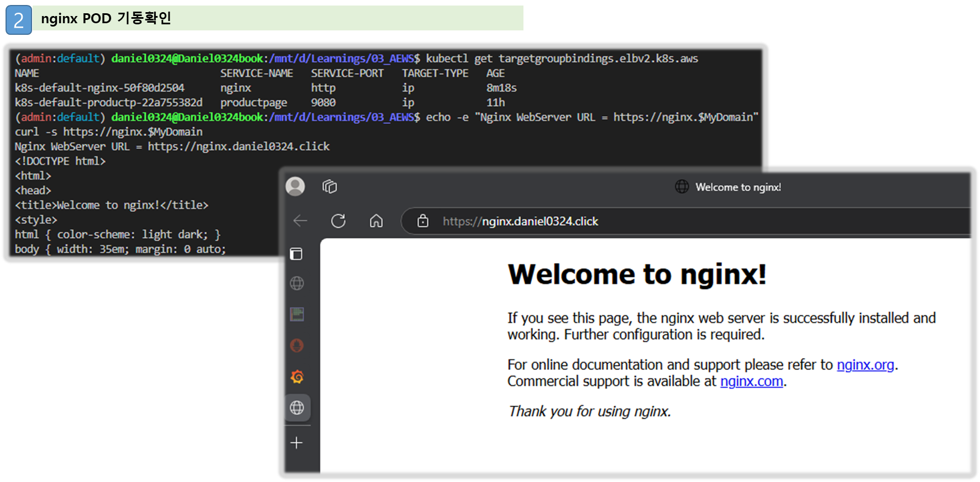Click the https://nginx.daniel0324.click terminal output URL
Screen dimensions: 980x482
239,146
